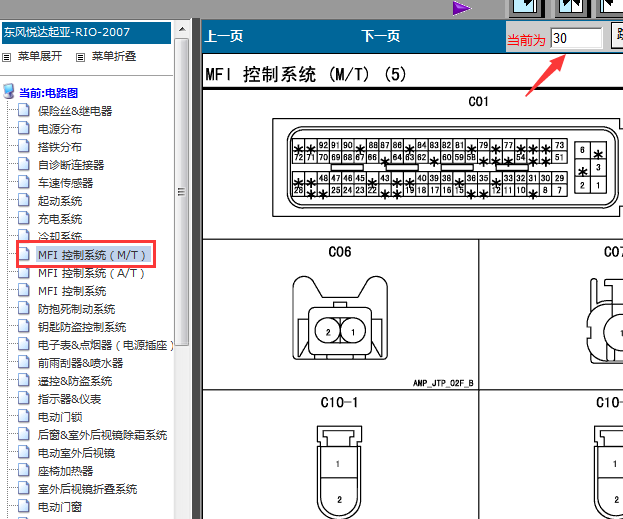Select 座椅加热器 entry

[65, 471]
